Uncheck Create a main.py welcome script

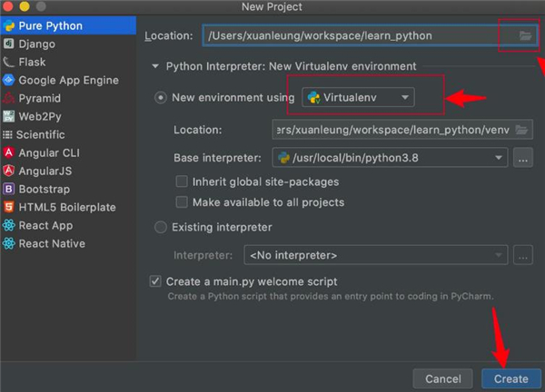(x=155, y=281)
